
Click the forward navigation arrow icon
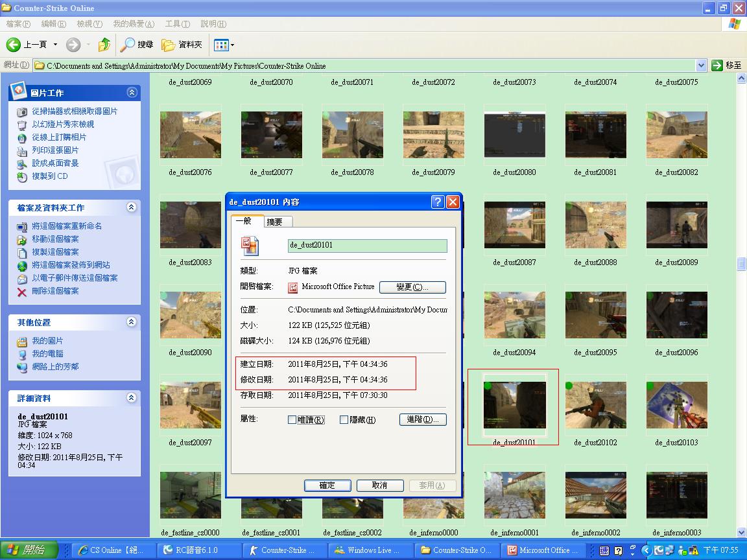(x=73, y=45)
